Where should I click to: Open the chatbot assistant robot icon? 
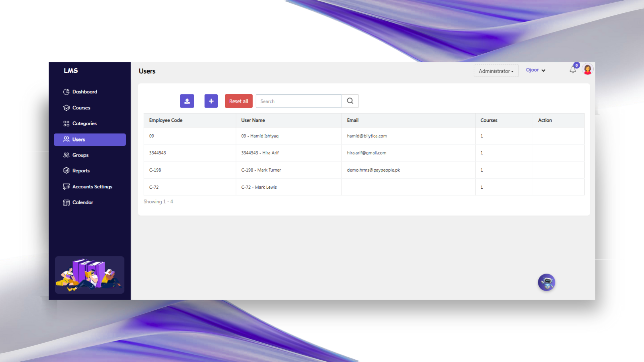pyautogui.click(x=546, y=283)
